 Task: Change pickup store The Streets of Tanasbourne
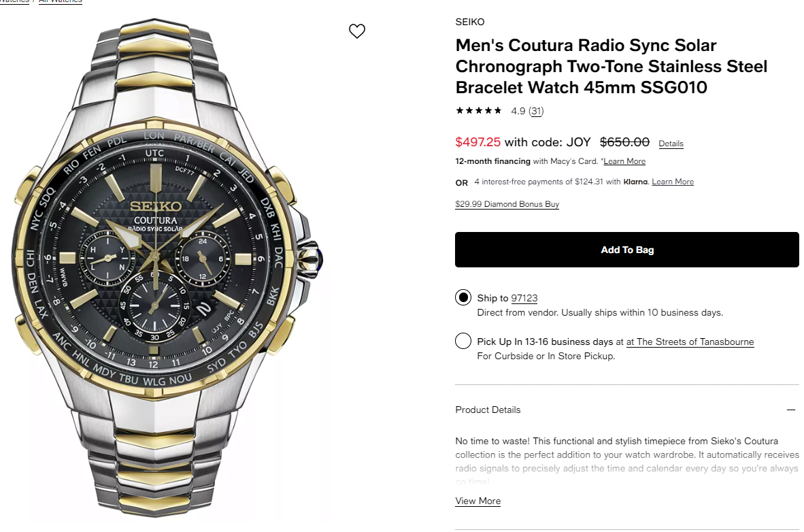point(690,342)
